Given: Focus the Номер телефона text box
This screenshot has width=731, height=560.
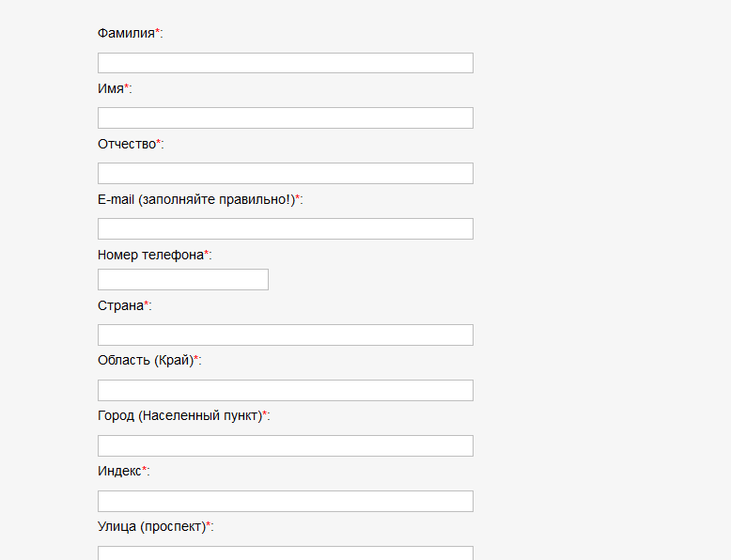Looking at the screenshot, I should [x=182, y=280].
